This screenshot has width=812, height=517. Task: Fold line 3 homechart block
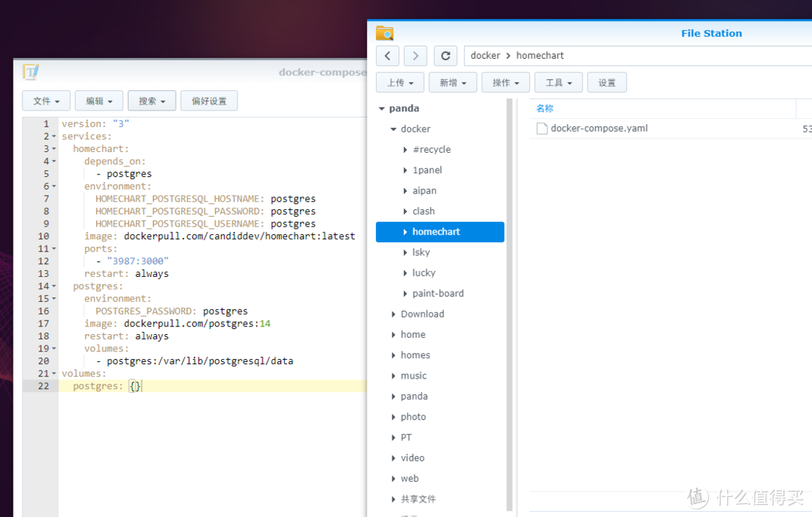(x=54, y=149)
